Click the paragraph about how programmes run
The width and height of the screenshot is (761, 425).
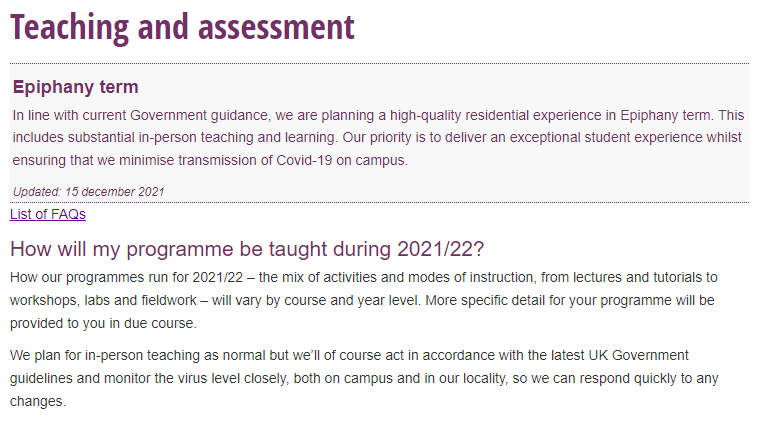(364, 300)
